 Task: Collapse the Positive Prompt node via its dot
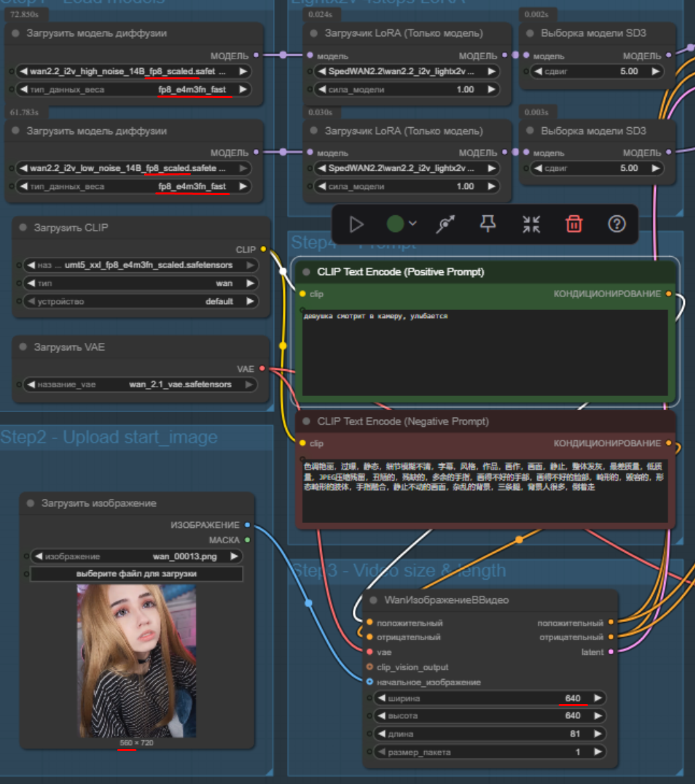(x=306, y=272)
